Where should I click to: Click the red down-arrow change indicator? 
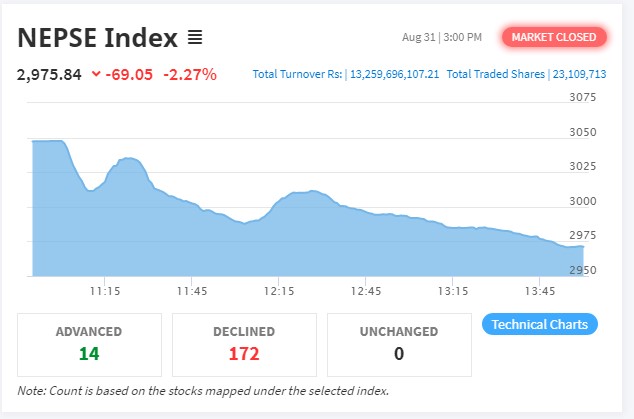[x=95, y=73]
